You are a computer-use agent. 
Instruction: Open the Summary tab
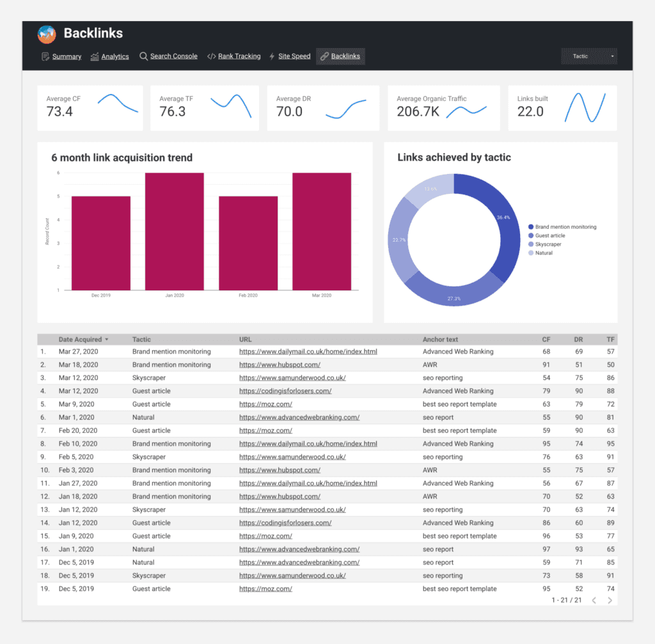click(x=67, y=56)
